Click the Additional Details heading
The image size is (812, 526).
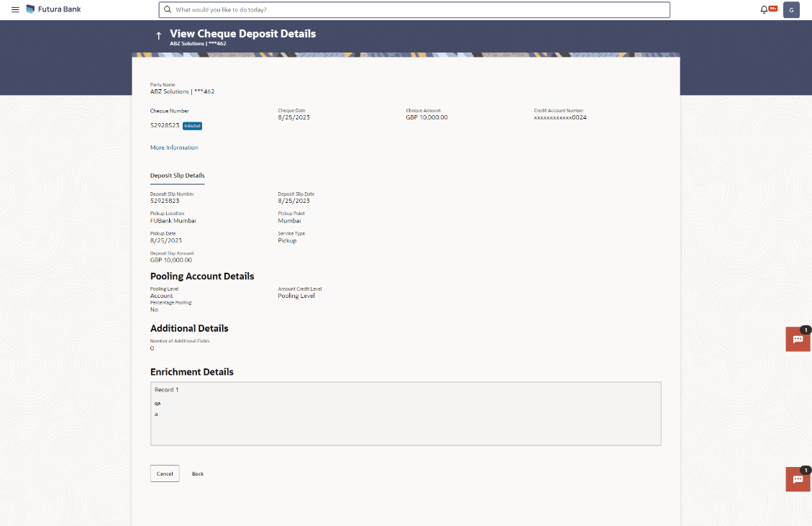point(189,329)
